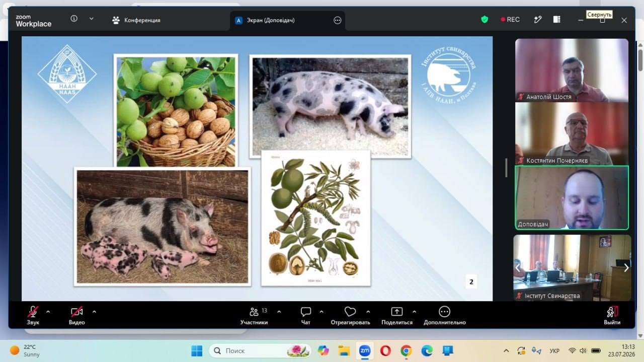Open the AI companion sparkle pen icon
The height and width of the screenshot is (362, 644).
point(538,19)
